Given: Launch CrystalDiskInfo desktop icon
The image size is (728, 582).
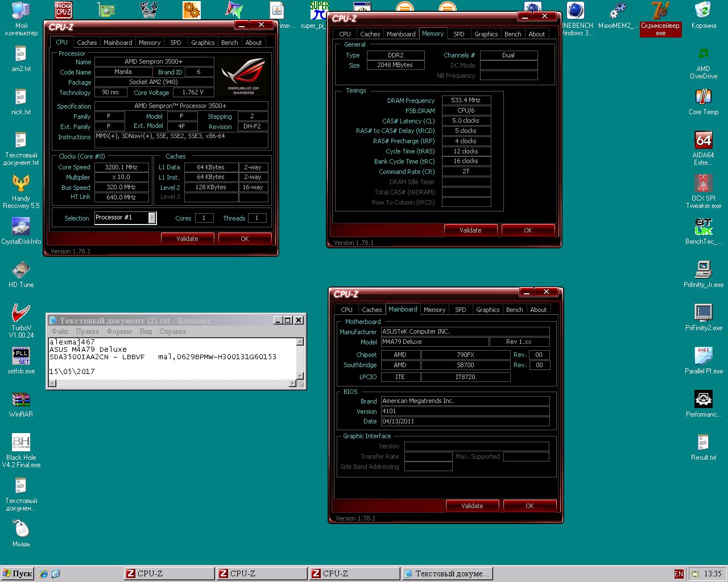Looking at the screenshot, I should 21,231.
